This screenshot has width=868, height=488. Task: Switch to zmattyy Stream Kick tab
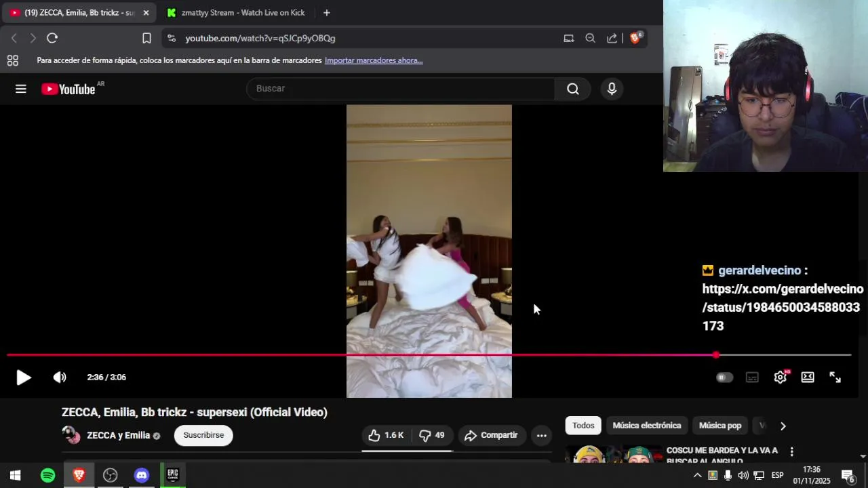tap(236, 13)
